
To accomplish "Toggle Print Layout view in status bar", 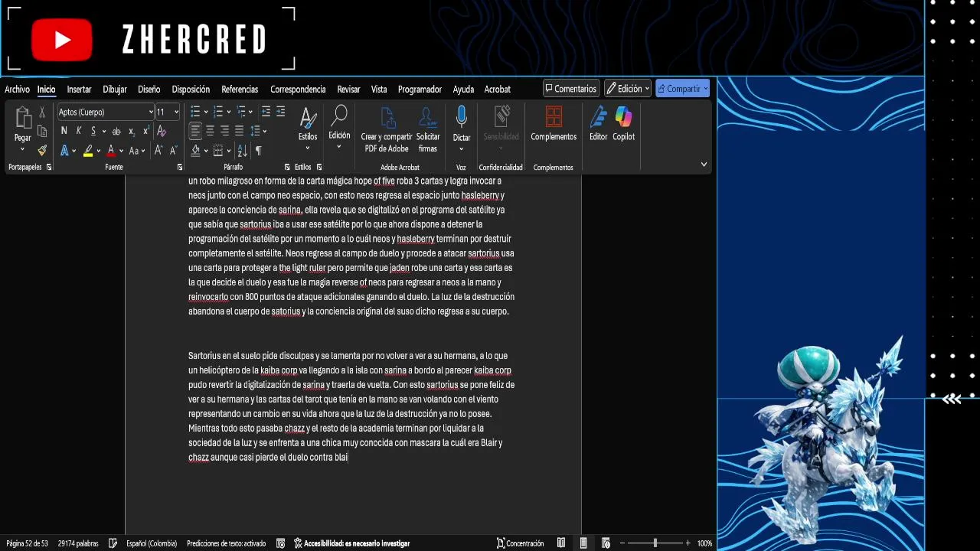I will pyautogui.click(x=583, y=543).
